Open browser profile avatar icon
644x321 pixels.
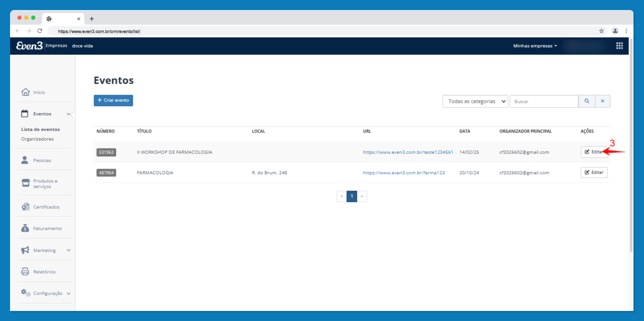[x=615, y=31]
